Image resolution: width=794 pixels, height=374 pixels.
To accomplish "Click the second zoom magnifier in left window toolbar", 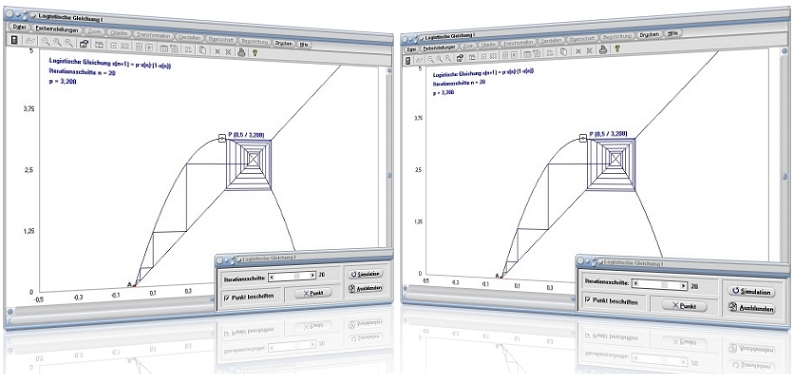I will pos(57,43).
